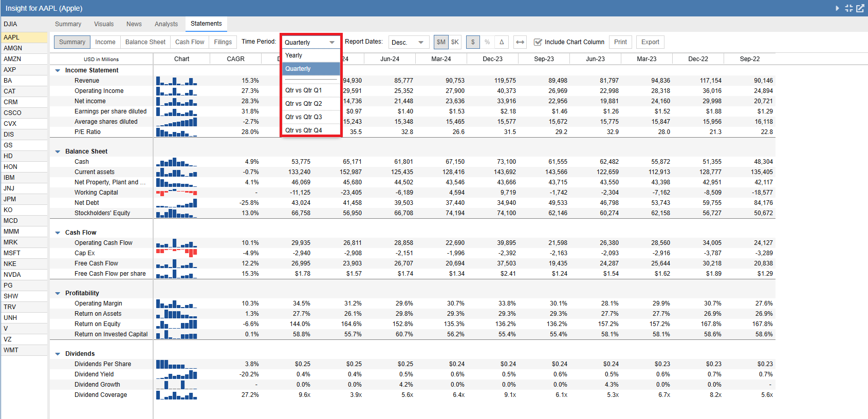This screenshot has width=868, height=419.
Task: Click the play arrow icon in the title bar
Action: click(837, 8)
